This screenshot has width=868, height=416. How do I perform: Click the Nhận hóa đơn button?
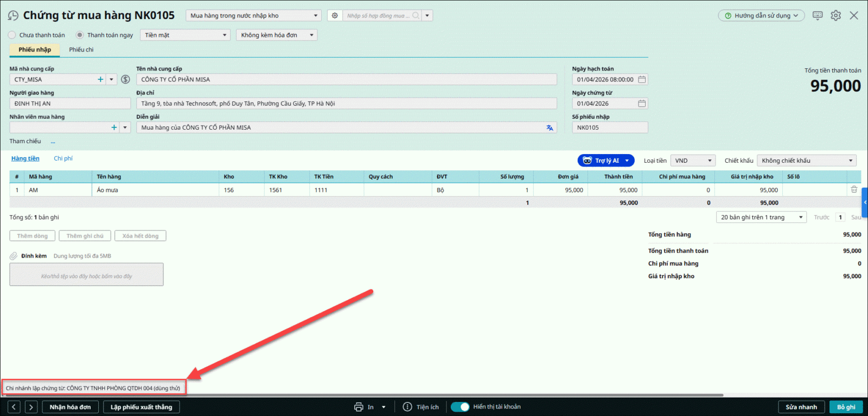(x=70, y=407)
